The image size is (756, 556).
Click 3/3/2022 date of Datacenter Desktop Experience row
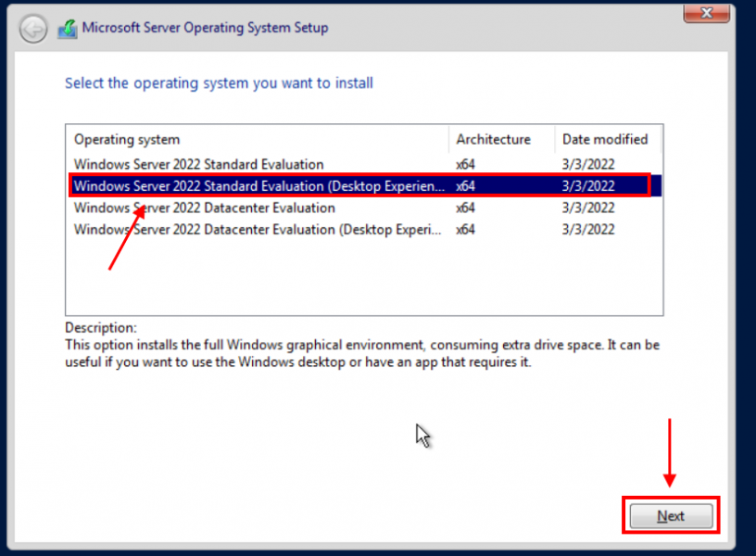[x=588, y=230]
